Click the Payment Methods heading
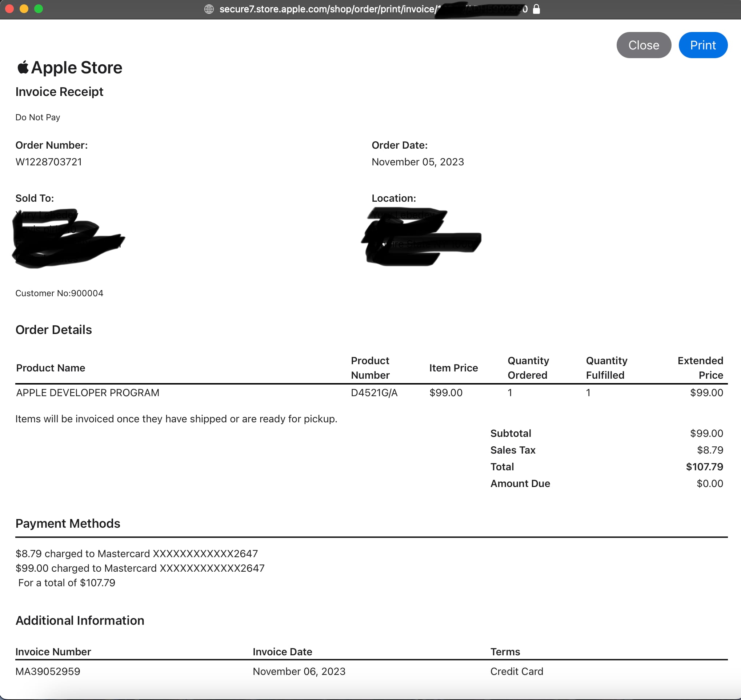 pos(68,523)
